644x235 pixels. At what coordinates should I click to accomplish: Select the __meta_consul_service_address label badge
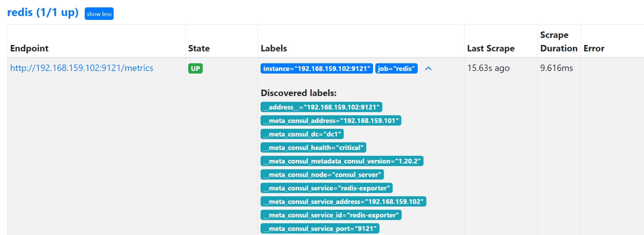click(x=343, y=201)
